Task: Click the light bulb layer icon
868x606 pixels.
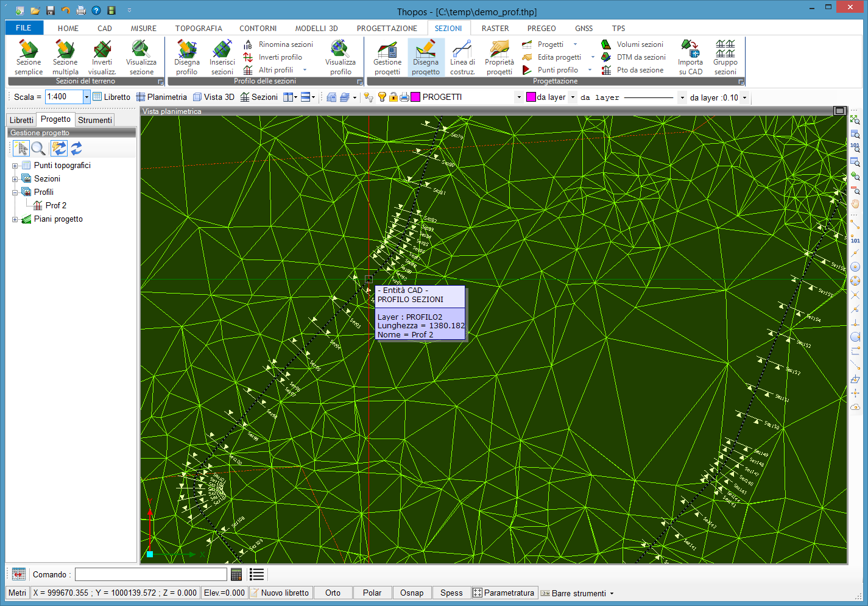Action: tap(382, 97)
